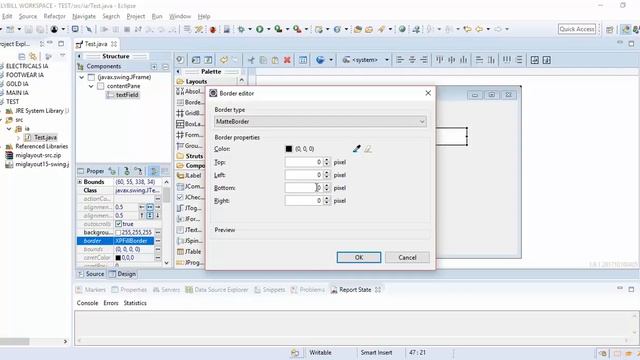Set horizontal alignment to center in Properties
The width and height of the screenshot is (640, 360).
[150, 207]
